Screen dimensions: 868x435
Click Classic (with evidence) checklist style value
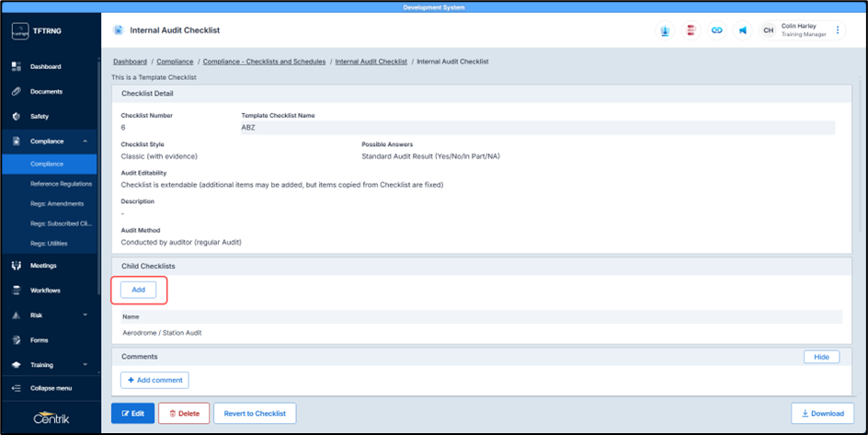pos(159,156)
